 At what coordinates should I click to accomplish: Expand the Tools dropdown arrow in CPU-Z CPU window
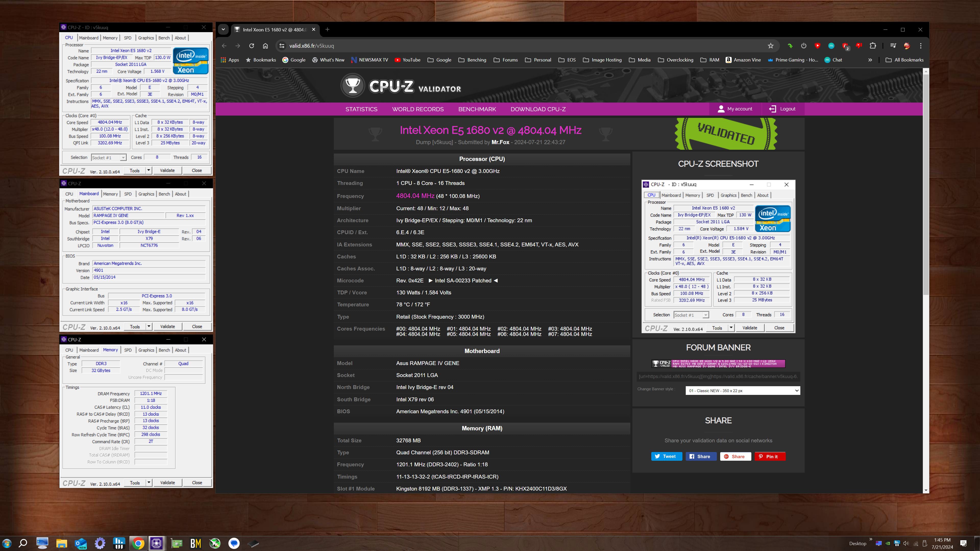point(149,170)
